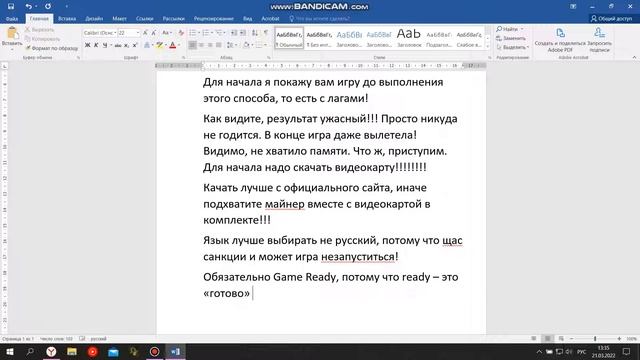The width and height of the screenshot is (640, 360).
Task: Switch to the Insert (Вставка) tab
Action: (67, 19)
